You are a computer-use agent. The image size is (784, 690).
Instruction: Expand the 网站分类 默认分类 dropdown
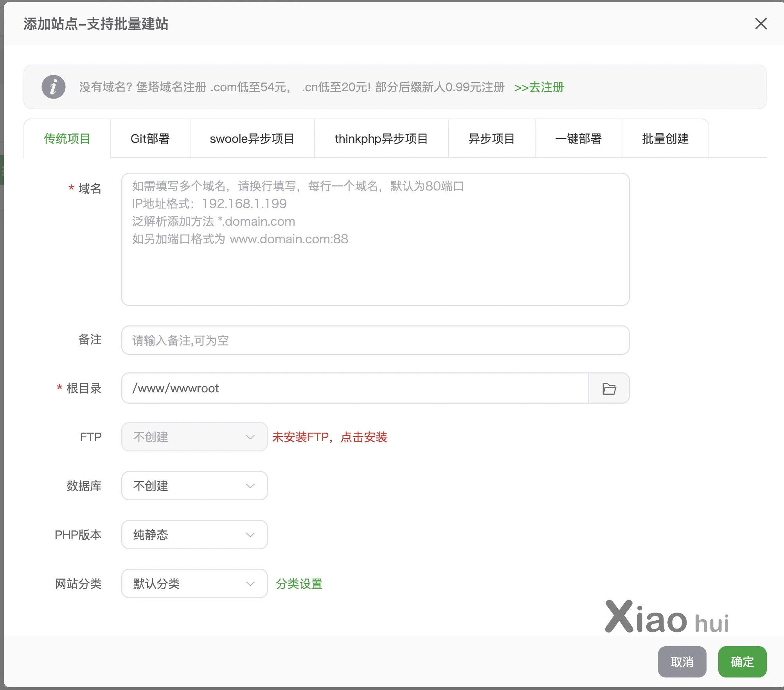coord(194,584)
